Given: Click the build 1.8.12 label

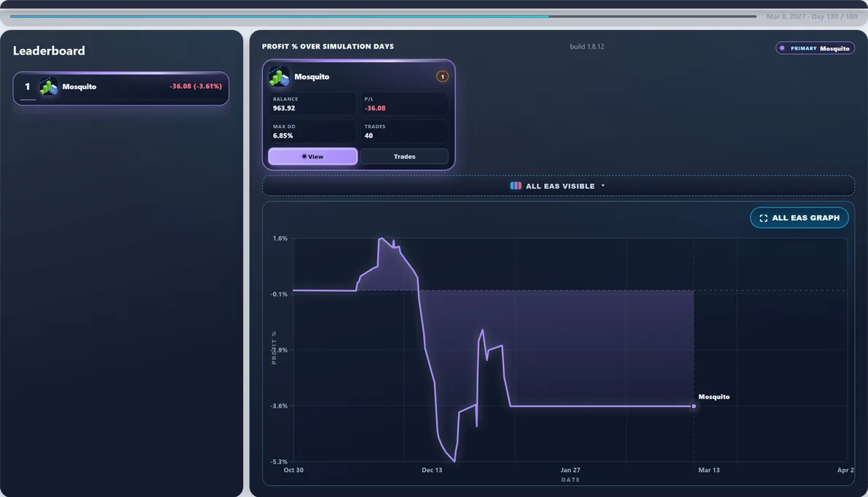Looking at the screenshot, I should (587, 47).
